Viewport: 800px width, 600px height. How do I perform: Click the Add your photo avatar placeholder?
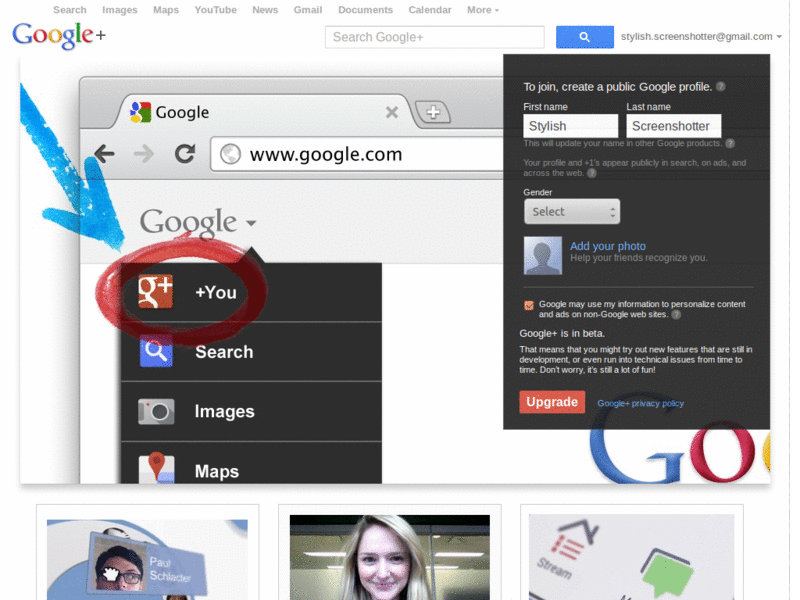pyautogui.click(x=543, y=253)
